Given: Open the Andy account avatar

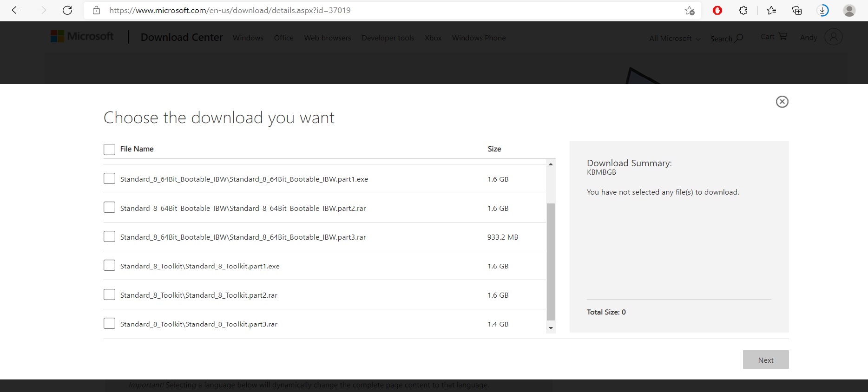Looking at the screenshot, I should coord(834,37).
